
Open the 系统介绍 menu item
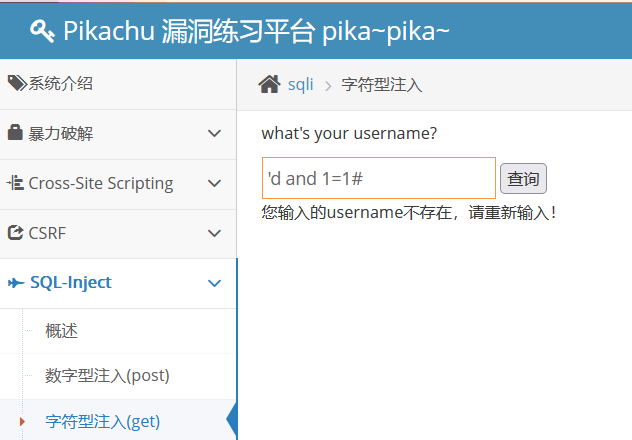click(61, 83)
